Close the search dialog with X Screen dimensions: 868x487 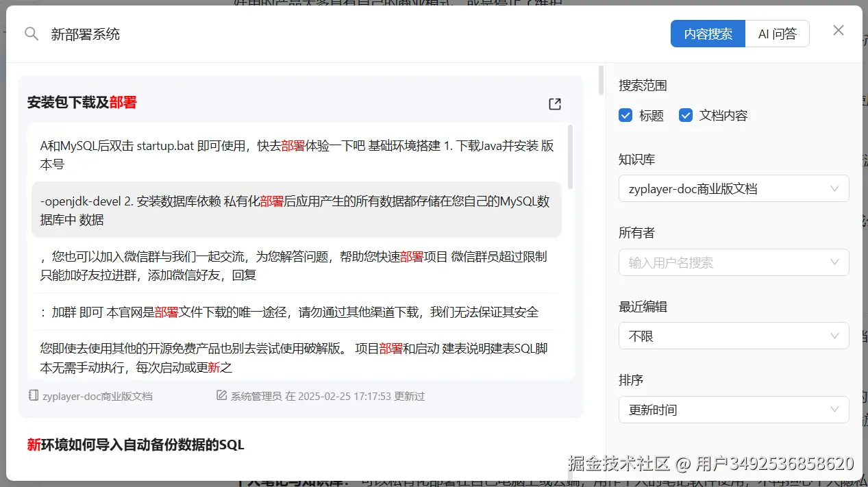click(x=839, y=30)
